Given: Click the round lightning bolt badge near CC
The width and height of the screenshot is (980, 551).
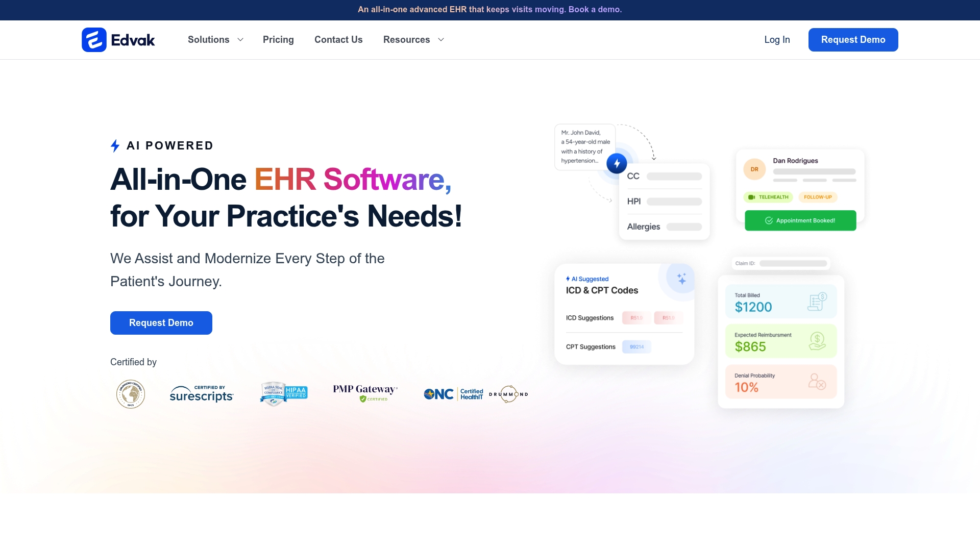Looking at the screenshot, I should (617, 163).
